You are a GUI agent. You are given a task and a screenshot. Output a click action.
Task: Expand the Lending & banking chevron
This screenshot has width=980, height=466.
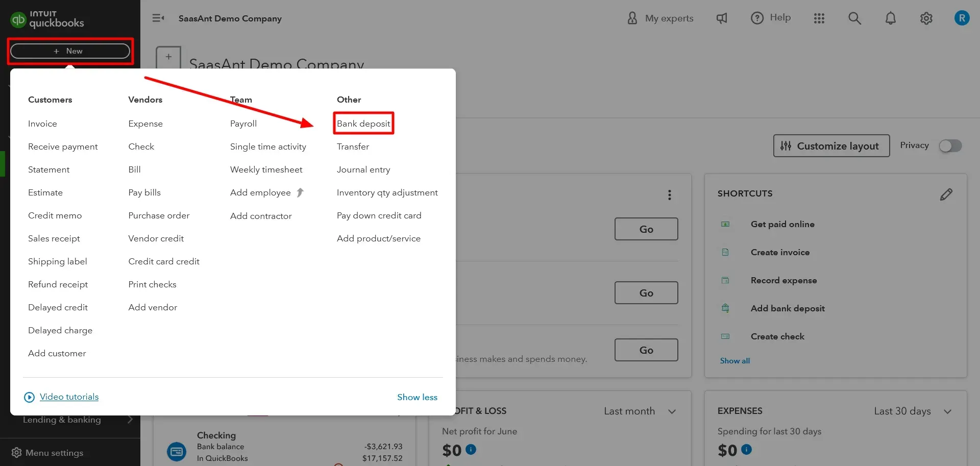click(130, 420)
